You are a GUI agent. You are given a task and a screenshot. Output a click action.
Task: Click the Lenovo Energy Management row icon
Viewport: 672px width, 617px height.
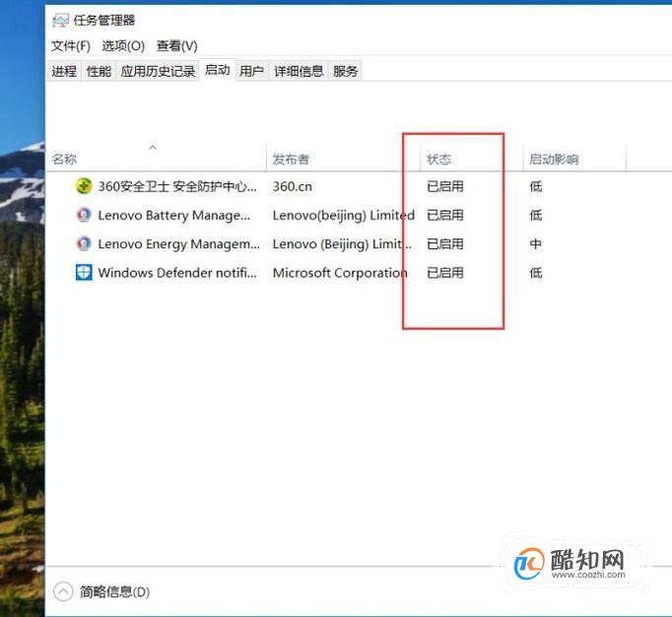coord(84,243)
